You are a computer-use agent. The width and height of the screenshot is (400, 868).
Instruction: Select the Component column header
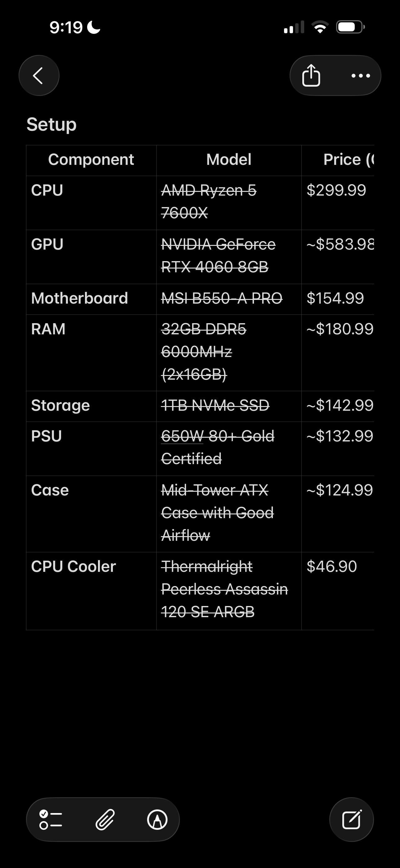pos(91,160)
